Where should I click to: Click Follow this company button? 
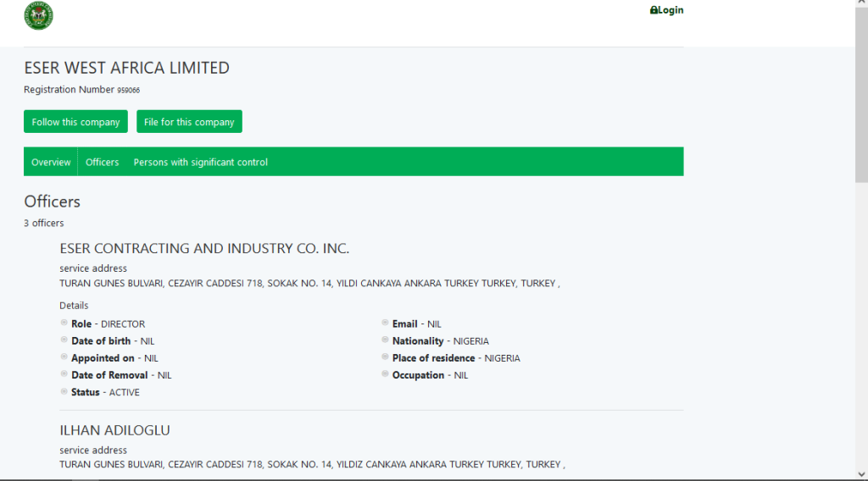pos(75,122)
